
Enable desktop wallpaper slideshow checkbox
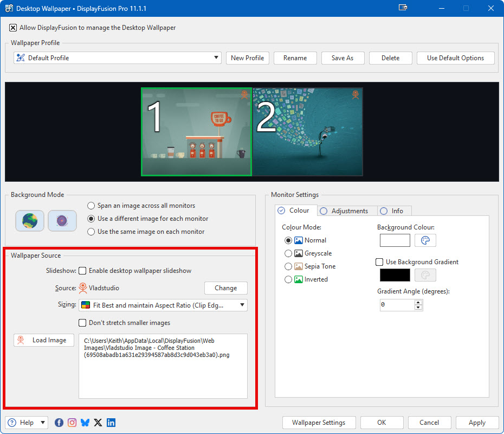[x=83, y=271]
